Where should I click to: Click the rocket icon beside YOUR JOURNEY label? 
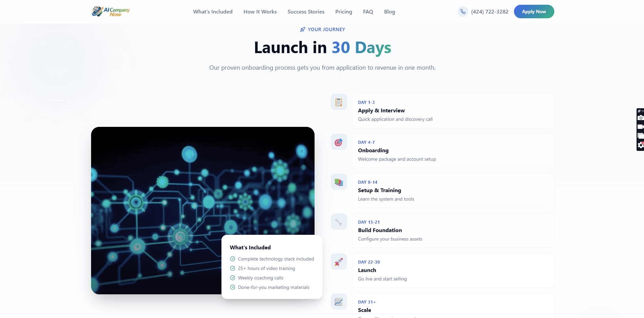click(x=302, y=29)
